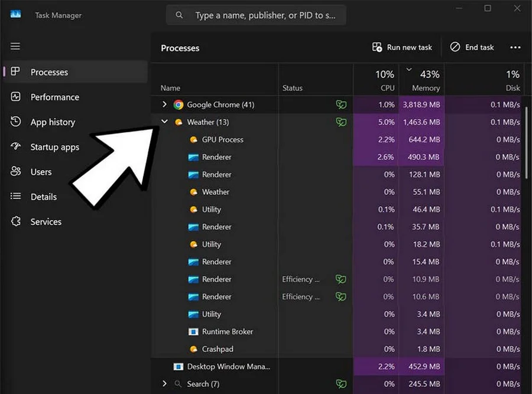
Task: Select the Utility using 46.4 MB
Action: point(336,210)
